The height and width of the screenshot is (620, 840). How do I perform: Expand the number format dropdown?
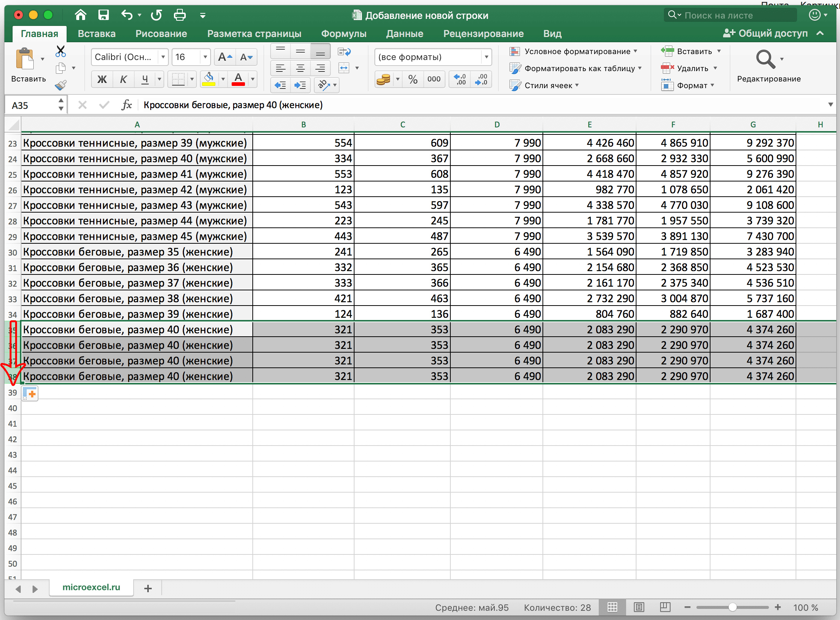[486, 57]
